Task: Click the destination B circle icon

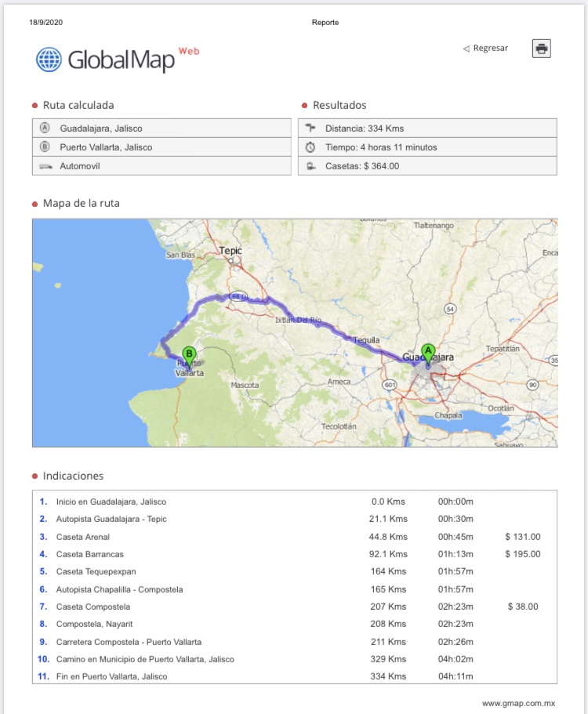Action: point(45,147)
